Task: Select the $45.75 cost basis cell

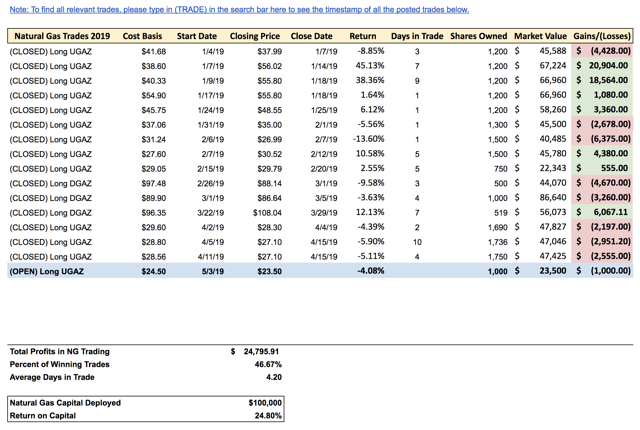Action: 153,110
